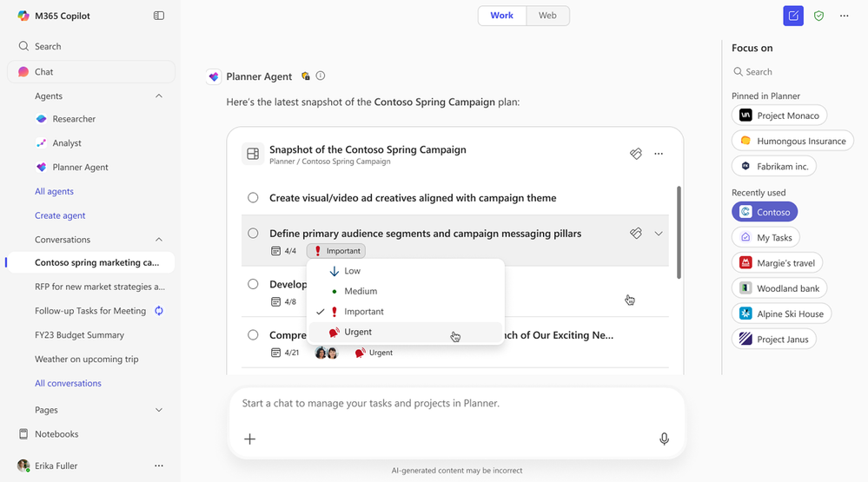Image resolution: width=868 pixels, height=482 pixels.
Task: Open Planner Agent in sidebar list
Action: [x=80, y=167]
